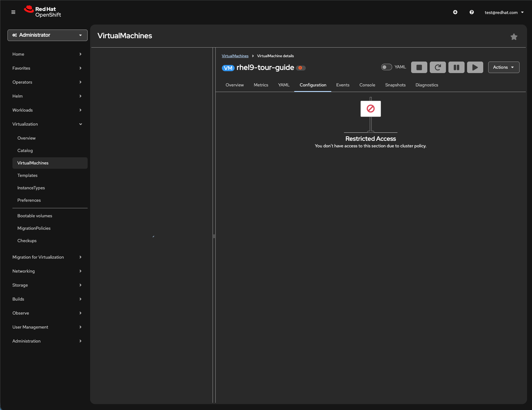Toggle the hamburger navigation menu
This screenshot has height=410, width=532.
tap(13, 12)
